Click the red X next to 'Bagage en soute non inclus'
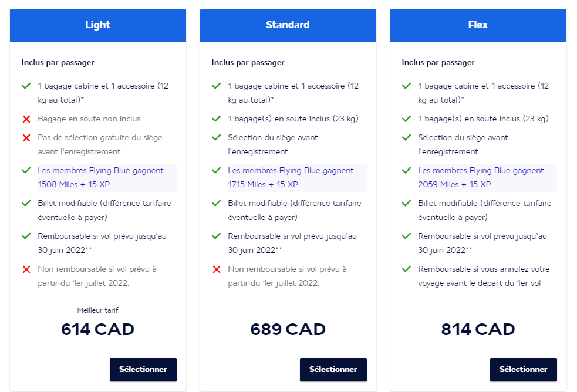 [x=26, y=119]
